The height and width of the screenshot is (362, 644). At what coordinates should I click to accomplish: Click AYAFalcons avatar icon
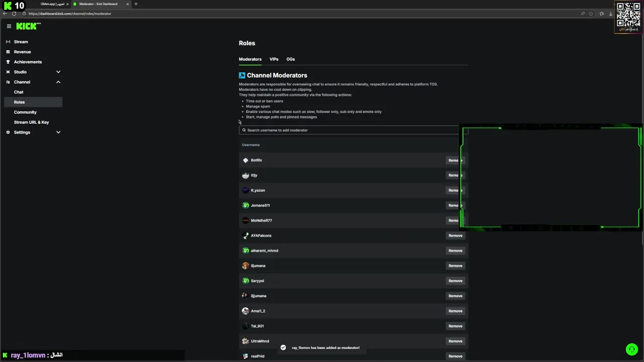click(x=246, y=235)
